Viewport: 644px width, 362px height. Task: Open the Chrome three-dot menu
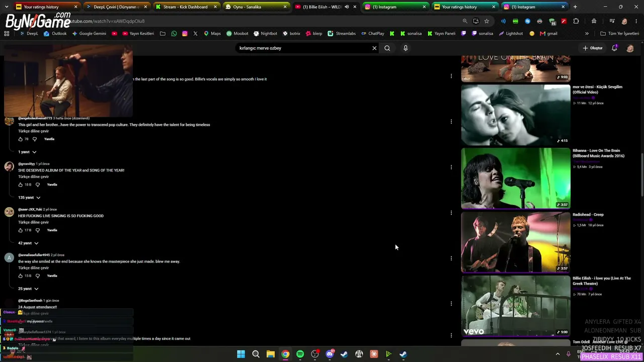[636, 21]
